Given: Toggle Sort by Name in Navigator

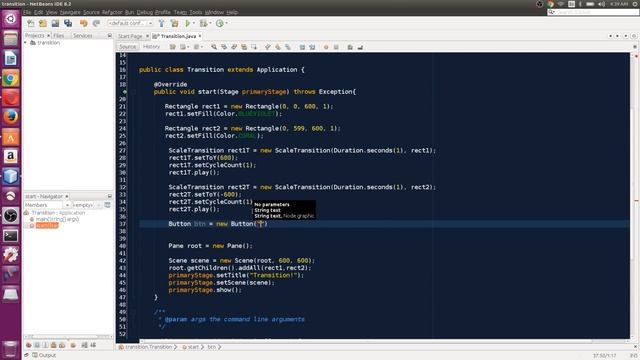Looking at the screenshot, I should pyautogui.click(x=84, y=345).
